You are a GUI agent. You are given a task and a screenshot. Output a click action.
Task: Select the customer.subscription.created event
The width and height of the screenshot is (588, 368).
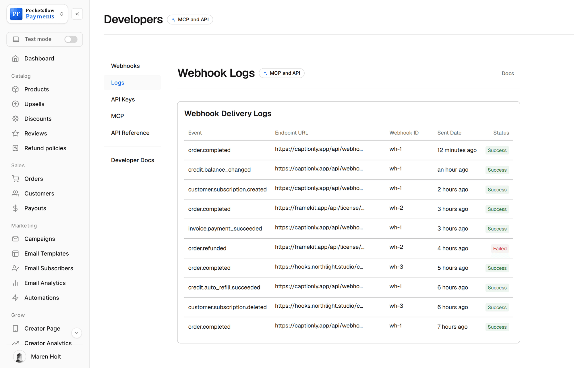click(x=227, y=189)
